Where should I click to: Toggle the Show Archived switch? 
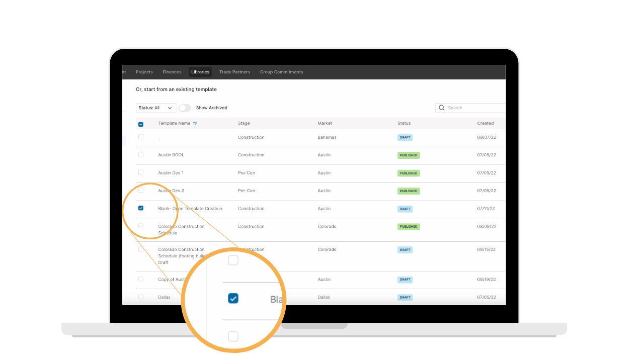[185, 108]
